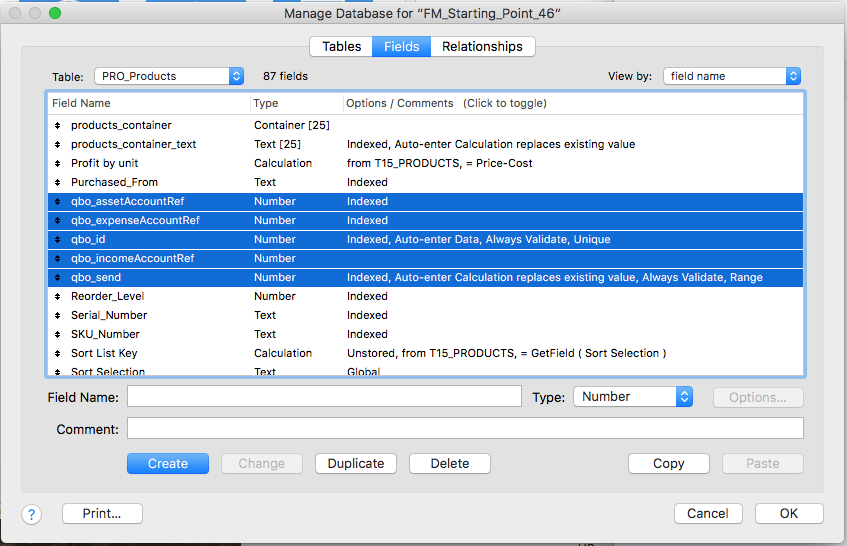This screenshot has width=847, height=546.
Task: Switch to the Relationships tab
Action: click(x=482, y=46)
